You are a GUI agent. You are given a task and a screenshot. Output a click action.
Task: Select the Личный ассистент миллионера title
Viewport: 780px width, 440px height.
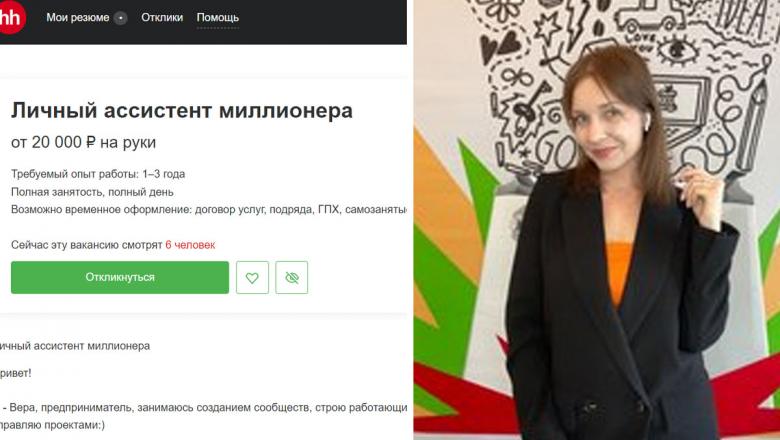click(x=182, y=110)
